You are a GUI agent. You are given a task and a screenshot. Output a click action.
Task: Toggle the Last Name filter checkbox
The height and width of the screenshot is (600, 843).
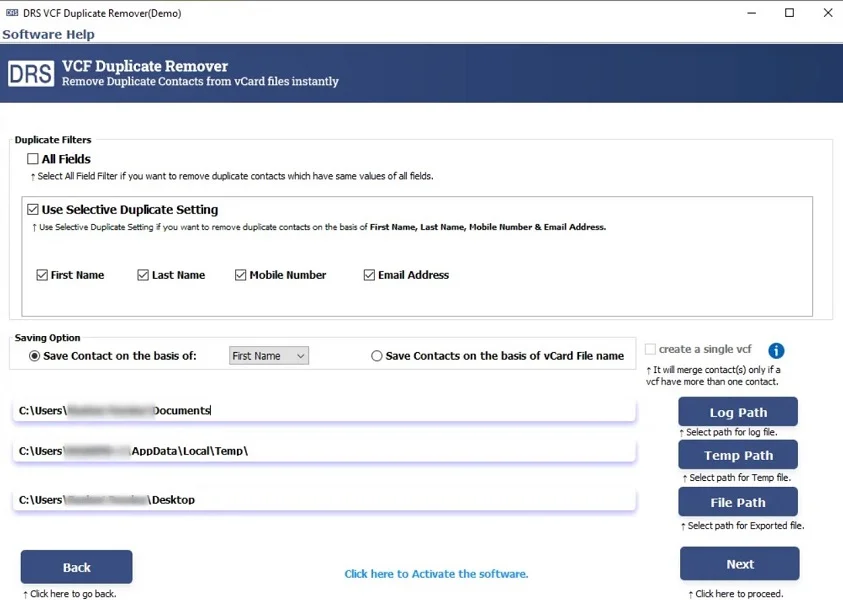coord(143,275)
